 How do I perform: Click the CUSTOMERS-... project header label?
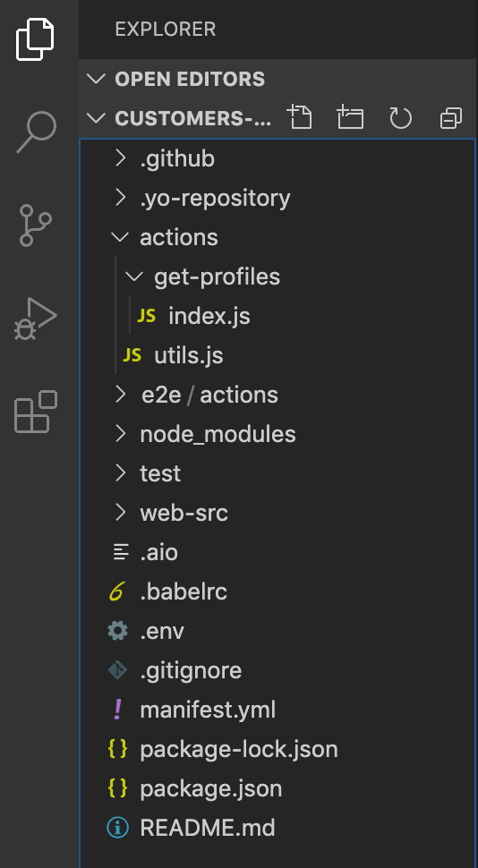pyautogui.click(x=193, y=118)
